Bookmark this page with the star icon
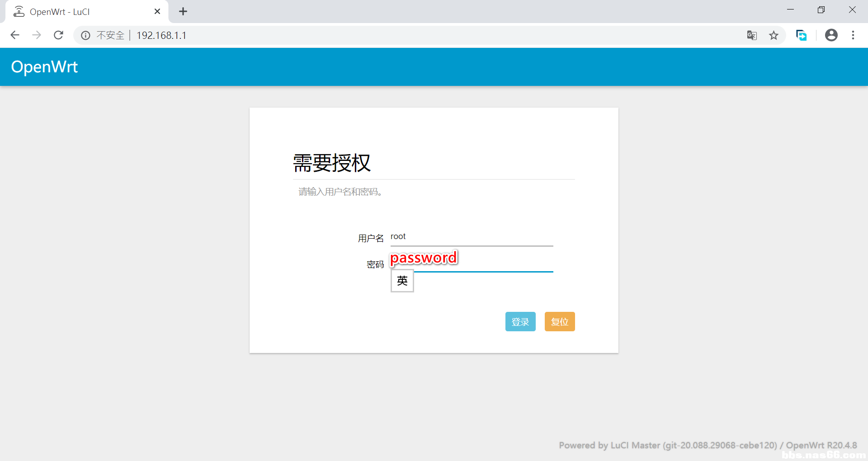This screenshot has width=868, height=461. click(774, 35)
